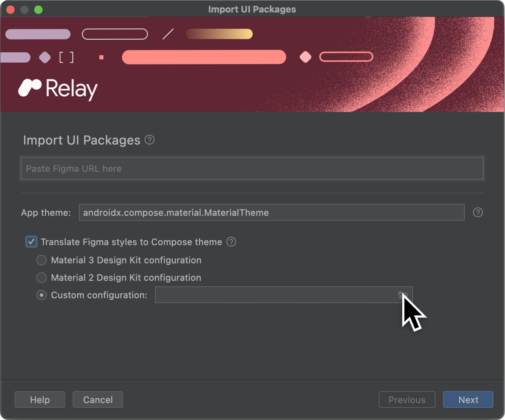Image resolution: width=505 pixels, height=420 pixels.
Task: Click the help icon next to Translate Figma styles
Action: click(232, 242)
